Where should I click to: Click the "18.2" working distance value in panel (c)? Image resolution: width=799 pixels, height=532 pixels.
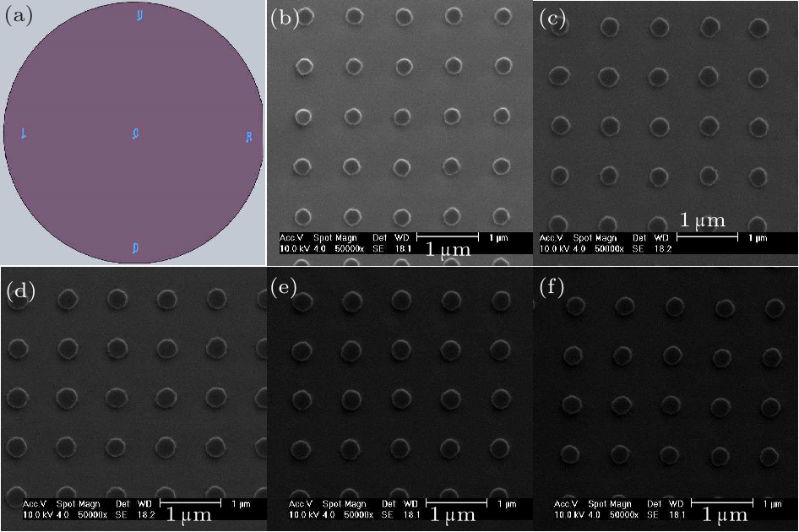[x=663, y=248]
